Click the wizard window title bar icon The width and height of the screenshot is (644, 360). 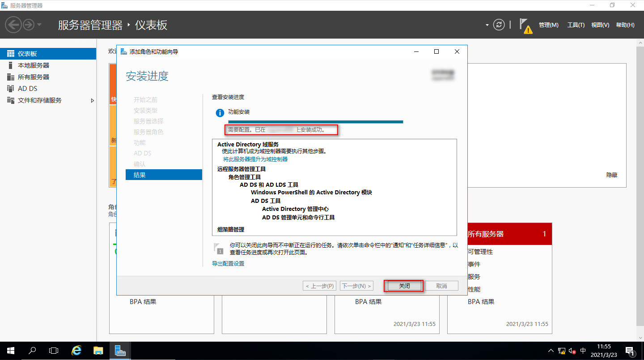point(123,51)
